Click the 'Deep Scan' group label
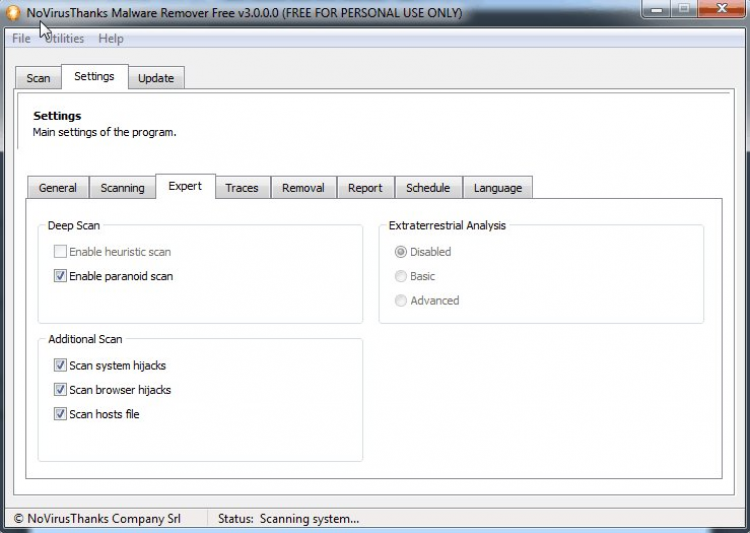The width and height of the screenshot is (750, 533). (x=74, y=225)
